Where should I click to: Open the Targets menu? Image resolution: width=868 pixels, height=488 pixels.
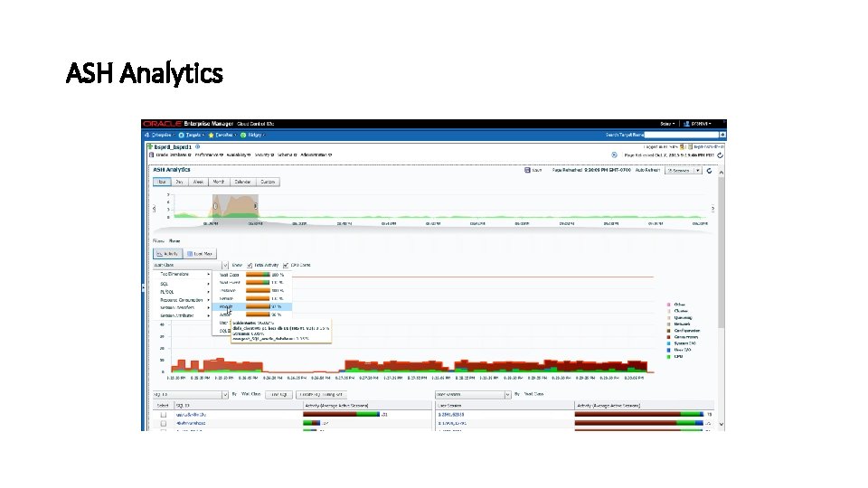tap(192, 135)
